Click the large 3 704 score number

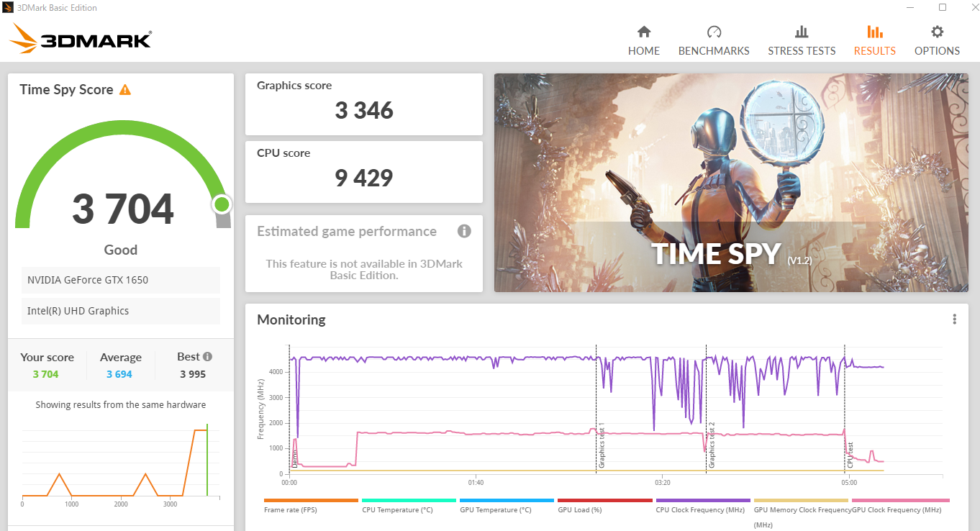[x=123, y=209]
